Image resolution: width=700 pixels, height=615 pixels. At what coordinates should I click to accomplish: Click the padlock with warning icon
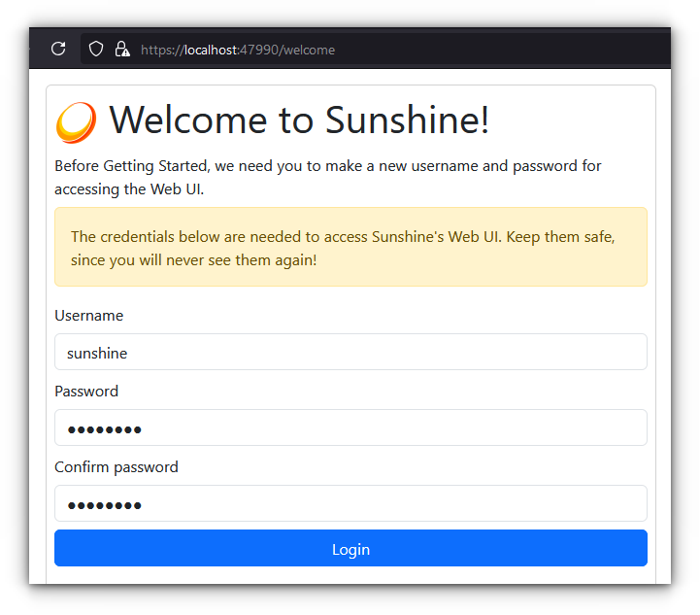(121, 49)
